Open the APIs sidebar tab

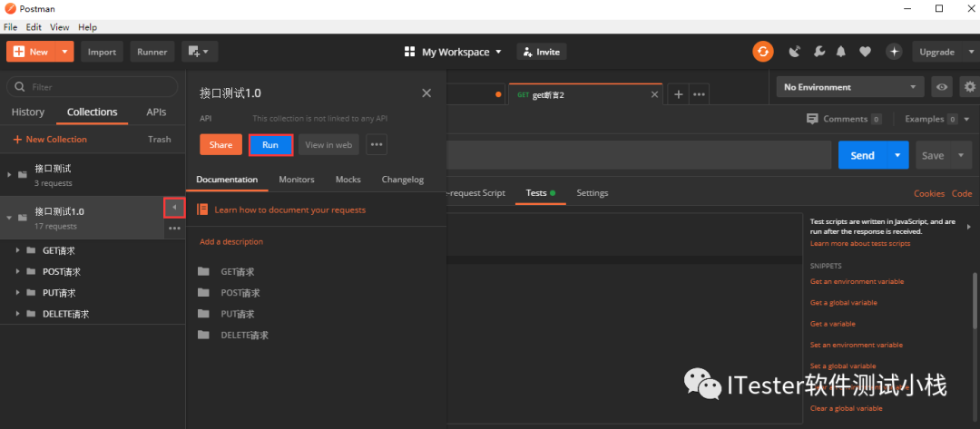click(x=156, y=112)
